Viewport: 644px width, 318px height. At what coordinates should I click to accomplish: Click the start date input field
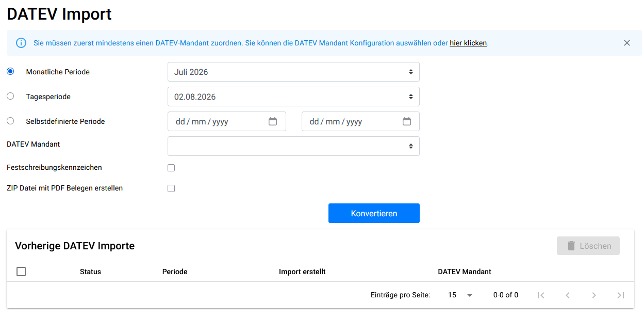tap(227, 121)
